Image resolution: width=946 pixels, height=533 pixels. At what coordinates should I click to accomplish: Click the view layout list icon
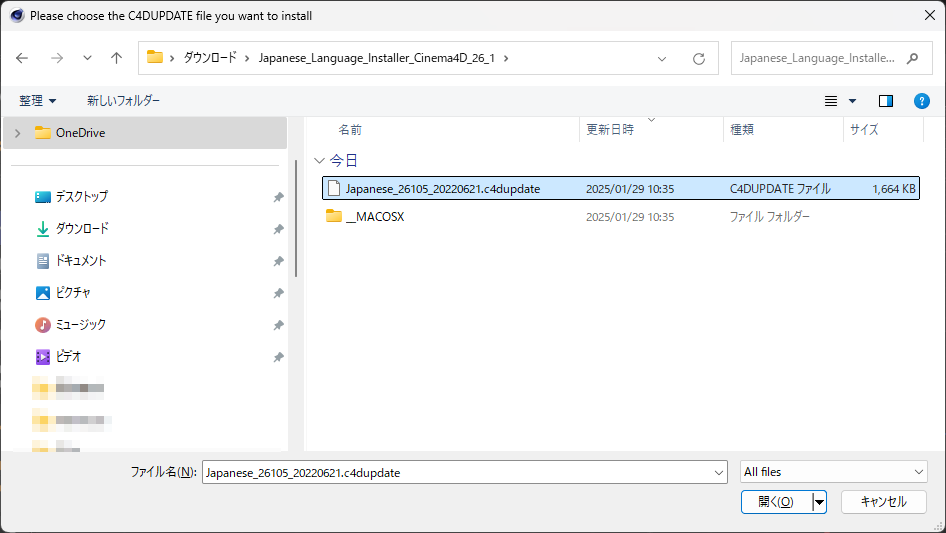click(831, 101)
